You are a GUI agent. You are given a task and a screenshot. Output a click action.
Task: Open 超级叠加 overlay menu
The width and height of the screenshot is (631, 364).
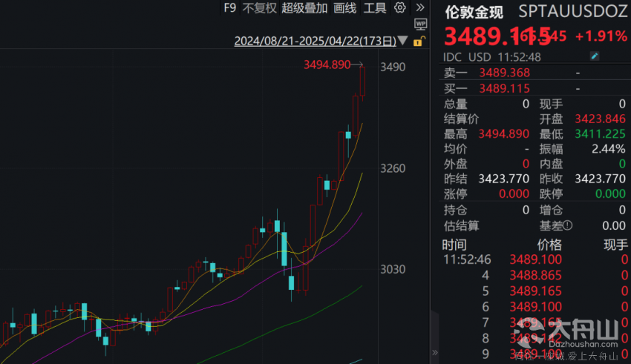(304, 7)
